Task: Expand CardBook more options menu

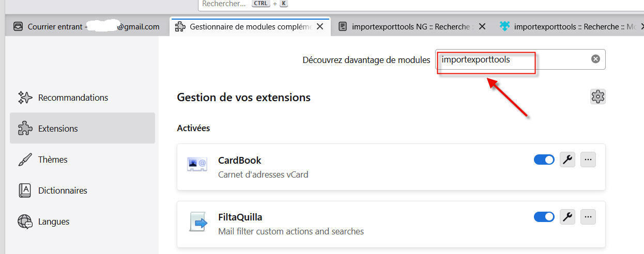Action: [588, 160]
